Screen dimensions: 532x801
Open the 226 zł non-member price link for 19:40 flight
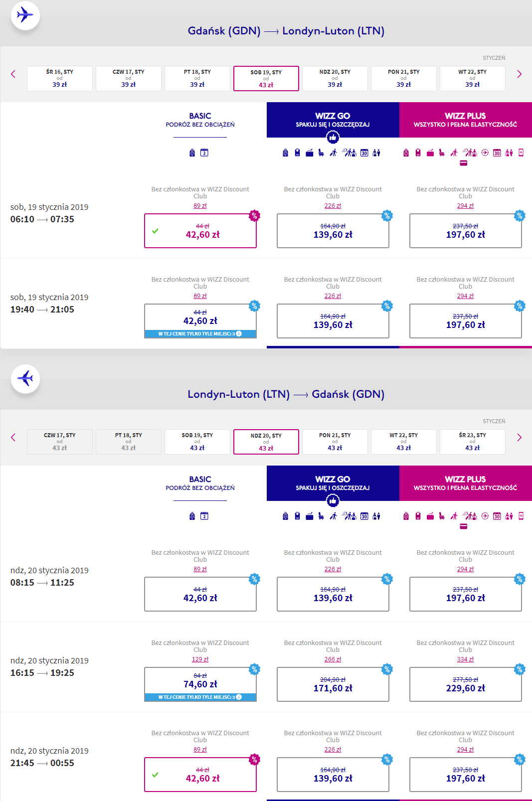333,296
